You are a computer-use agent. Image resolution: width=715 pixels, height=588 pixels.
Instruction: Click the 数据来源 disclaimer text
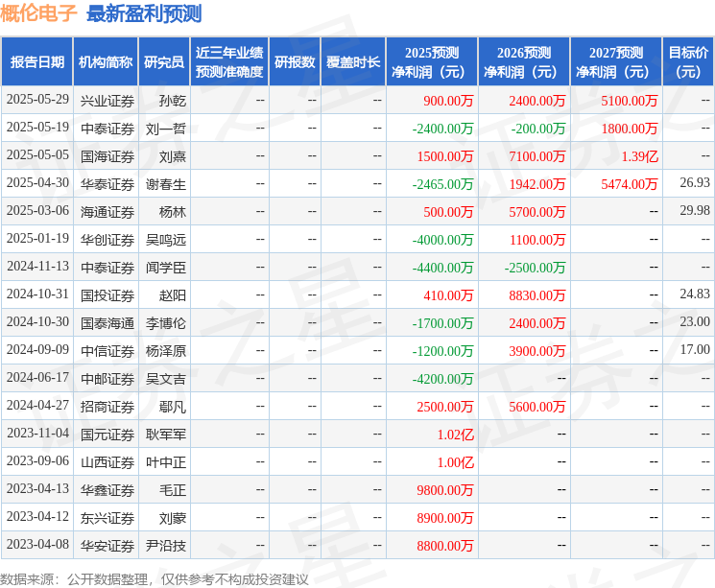pos(155,578)
